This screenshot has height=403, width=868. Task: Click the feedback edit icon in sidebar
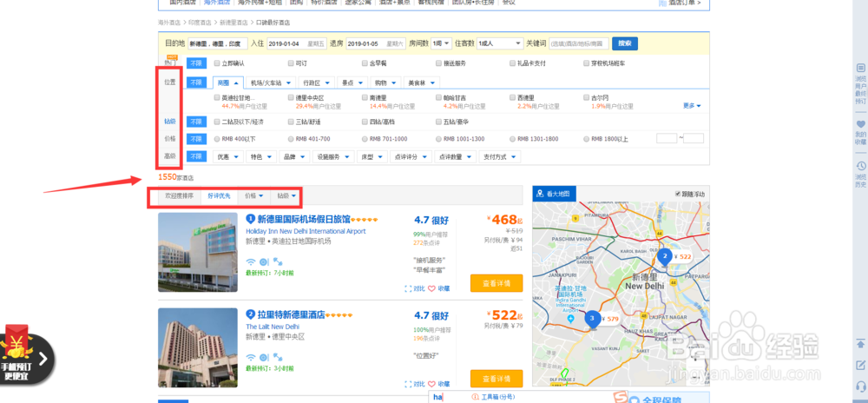pyautogui.click(x=860, y=365)
